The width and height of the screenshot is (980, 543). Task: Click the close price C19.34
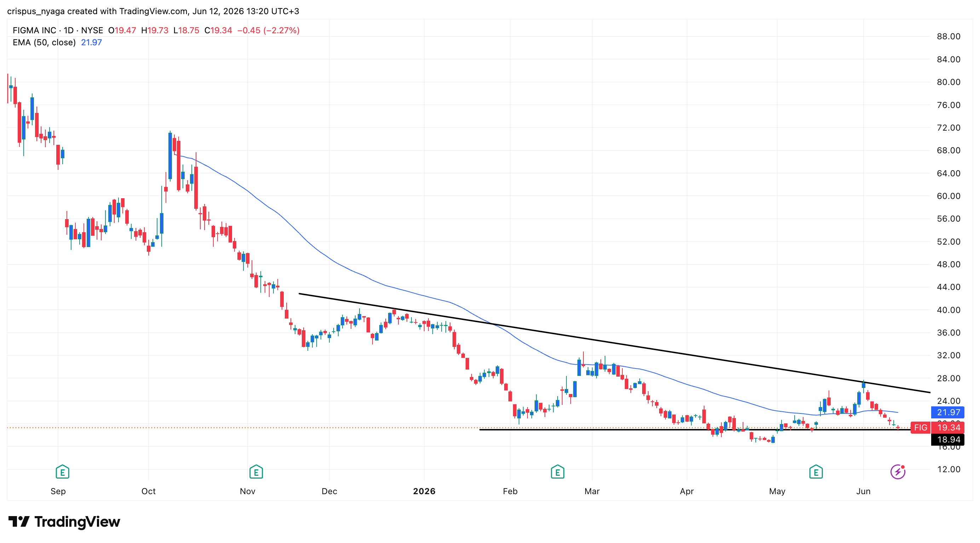218,30
